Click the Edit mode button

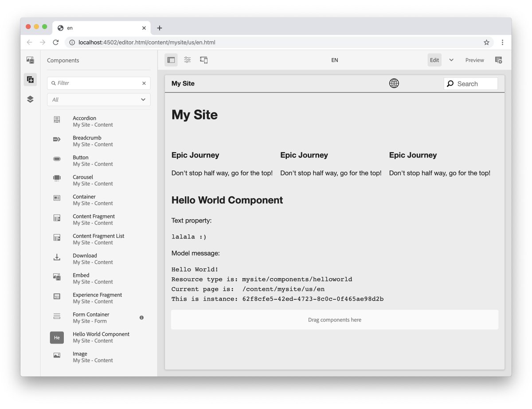[x=434, y=60]
